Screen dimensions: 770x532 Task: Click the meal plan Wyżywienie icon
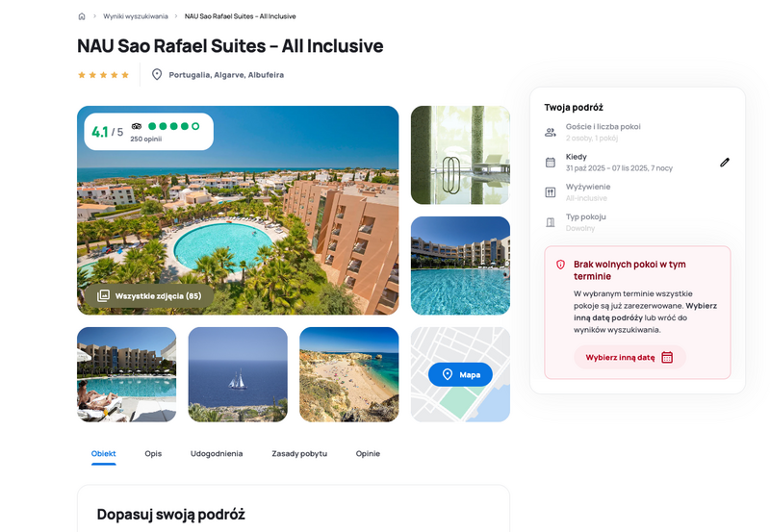pos(551,192)
